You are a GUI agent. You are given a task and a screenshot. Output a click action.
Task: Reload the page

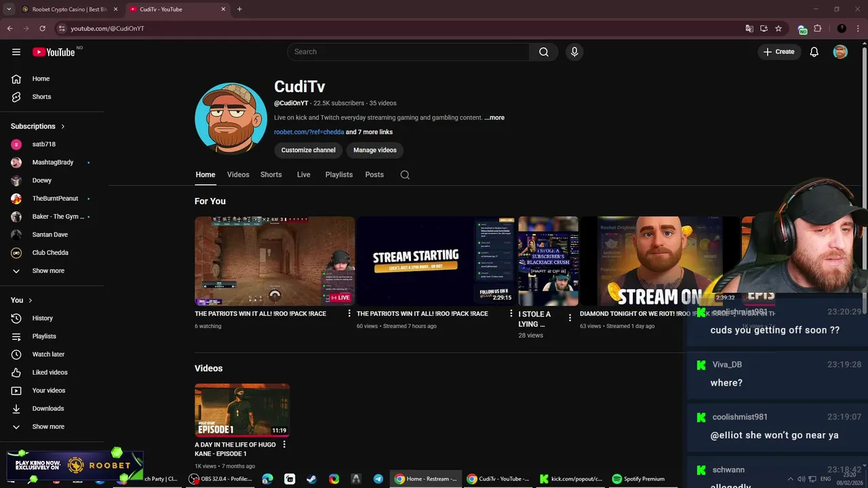click(x=42, y=28)
